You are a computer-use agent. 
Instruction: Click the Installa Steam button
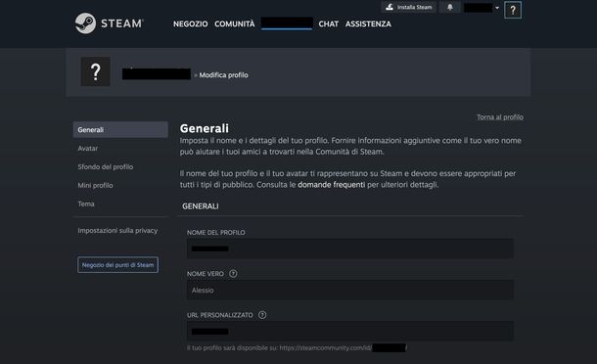tap(408, 7)
